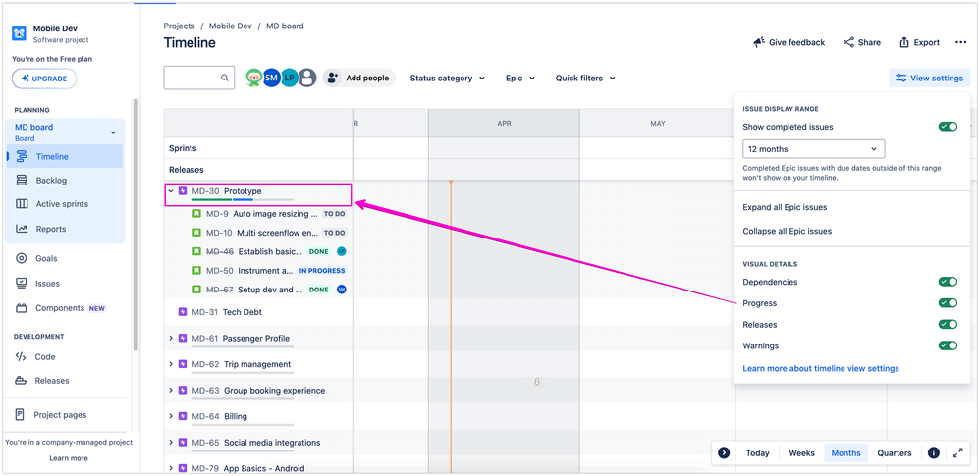Click the timeline search input field
The image size is (980, 476).
(198, 79)
